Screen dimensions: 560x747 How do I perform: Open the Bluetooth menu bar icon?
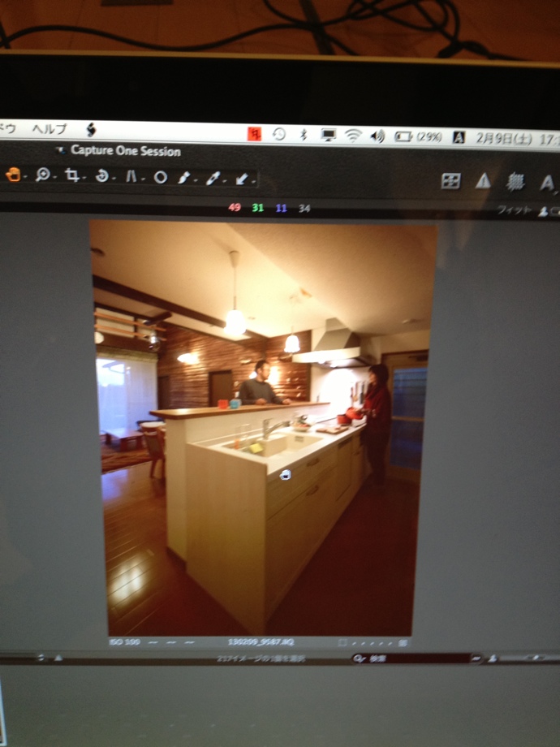[304, 135]
